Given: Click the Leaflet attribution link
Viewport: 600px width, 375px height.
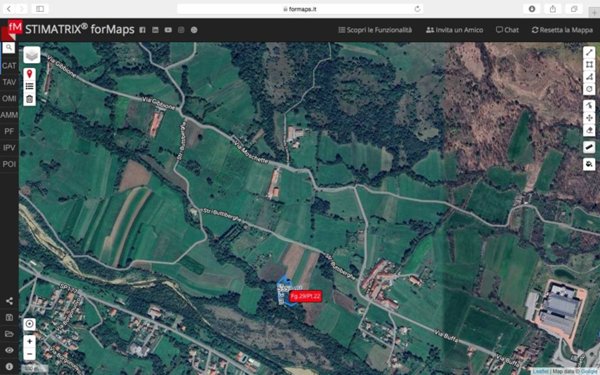Looking at the screenshot, I should tap(541, 371).
